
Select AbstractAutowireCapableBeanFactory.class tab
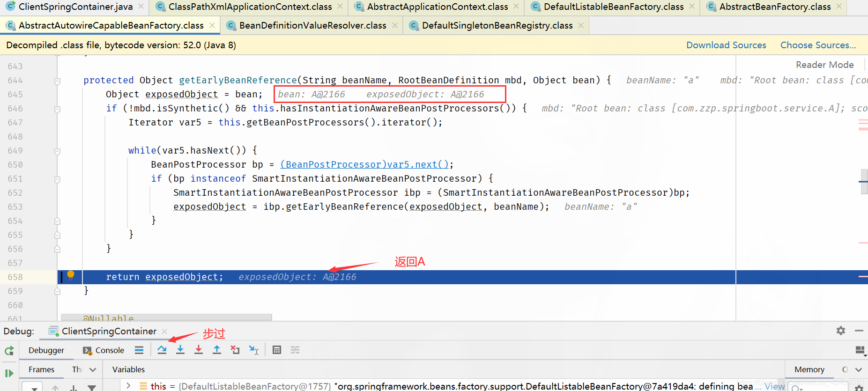point(111,25)
